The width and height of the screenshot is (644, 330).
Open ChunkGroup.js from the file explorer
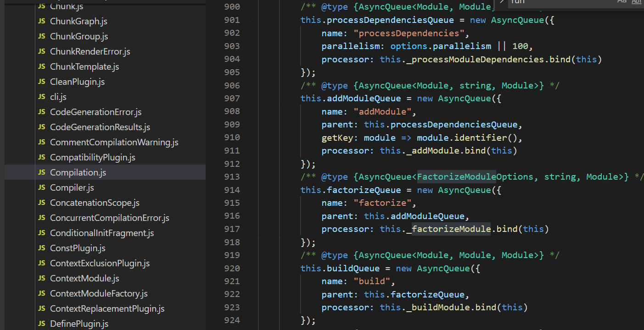79,36
